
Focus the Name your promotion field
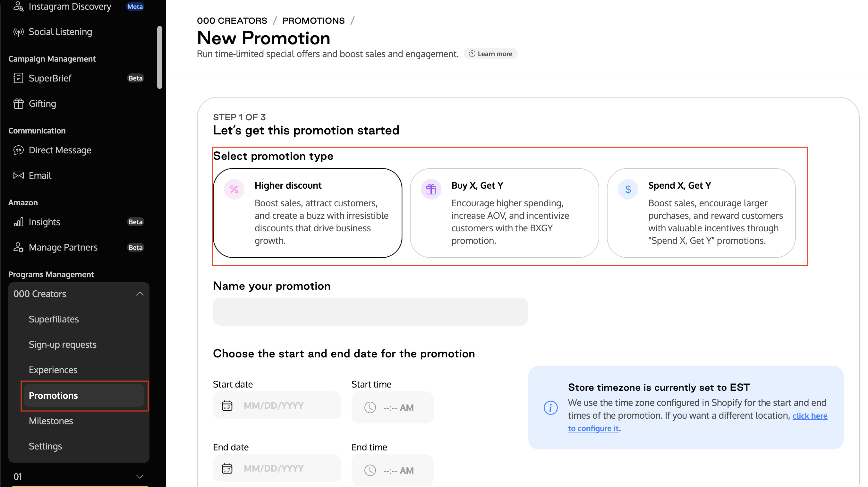click(x=370, y=312)
